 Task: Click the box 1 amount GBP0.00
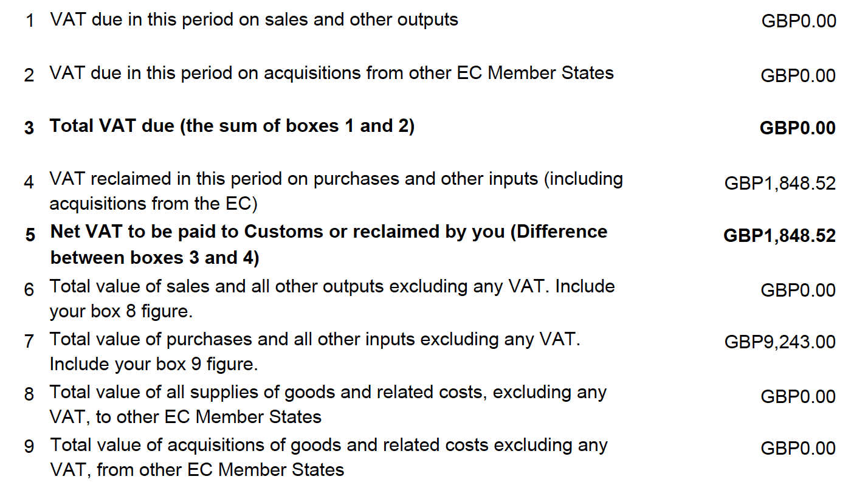798,21
